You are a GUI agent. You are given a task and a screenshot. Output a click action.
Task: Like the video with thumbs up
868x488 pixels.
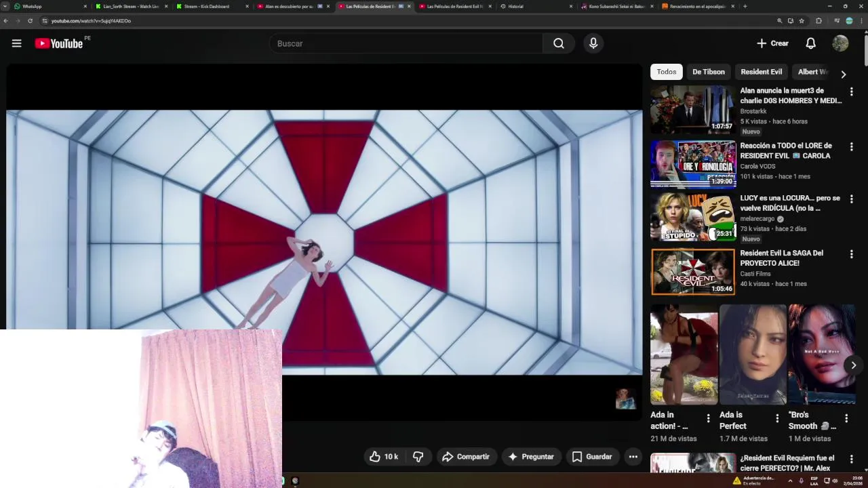(x=384, y=457)
